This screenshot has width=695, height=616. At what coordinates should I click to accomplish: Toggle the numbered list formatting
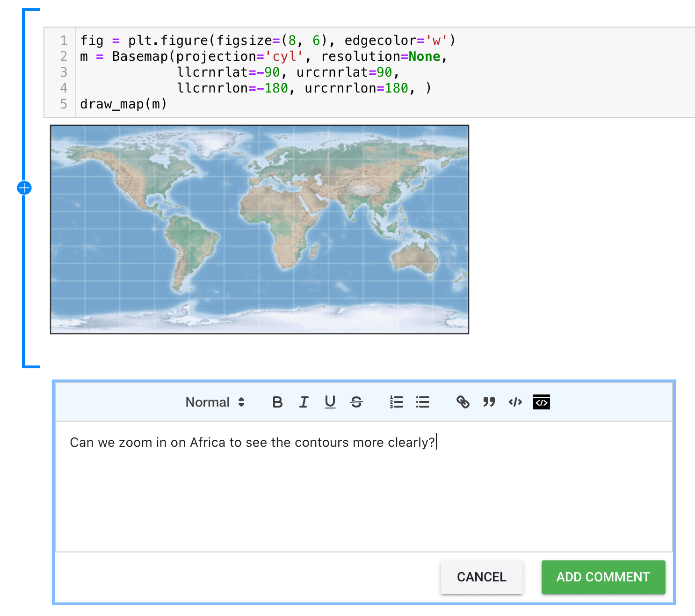coord(396,402)
